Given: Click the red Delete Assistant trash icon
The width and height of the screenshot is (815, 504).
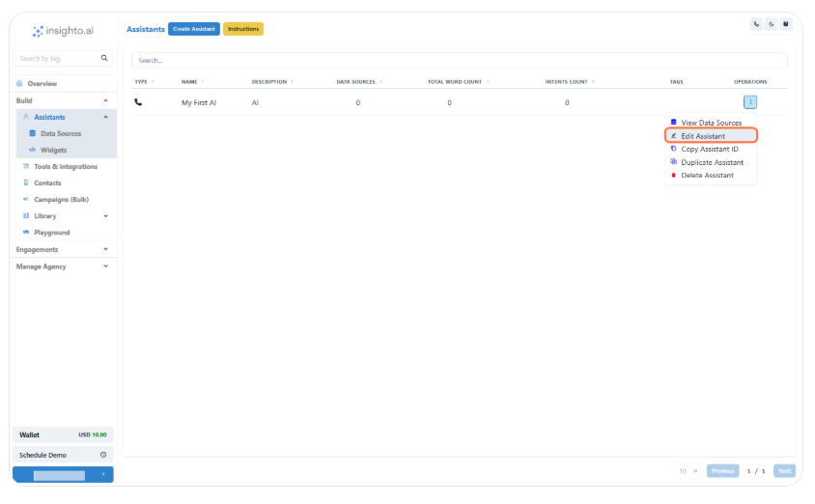Looking at the screenshot, I should (674, 175).
